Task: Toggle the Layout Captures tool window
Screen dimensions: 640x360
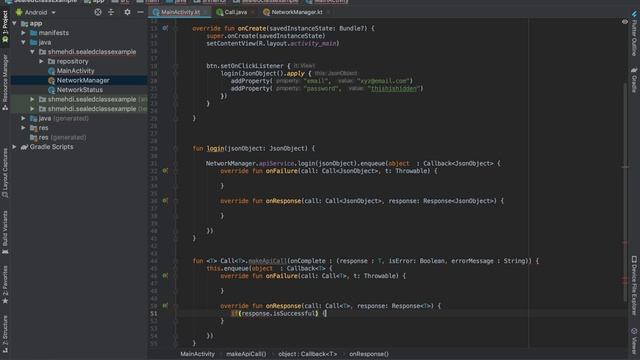Action: [5, 173]
